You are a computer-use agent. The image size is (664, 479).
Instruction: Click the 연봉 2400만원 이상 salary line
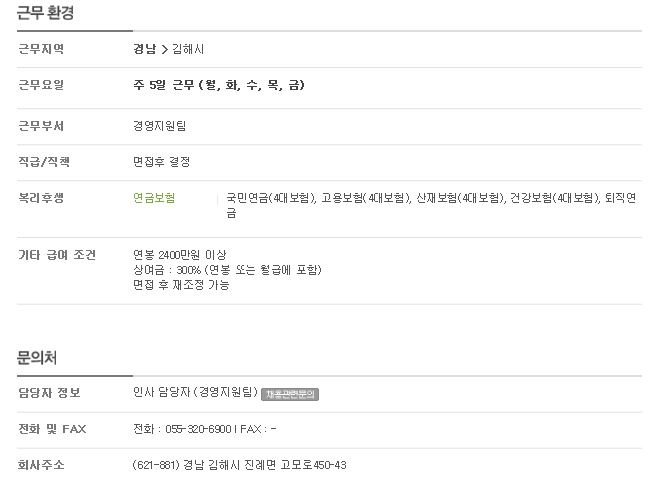point(180,255)
